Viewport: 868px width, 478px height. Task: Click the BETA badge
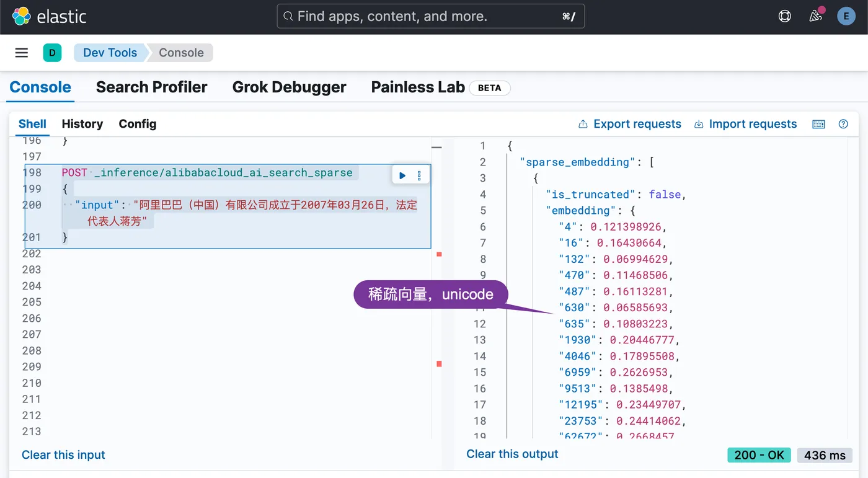point(490,88)
